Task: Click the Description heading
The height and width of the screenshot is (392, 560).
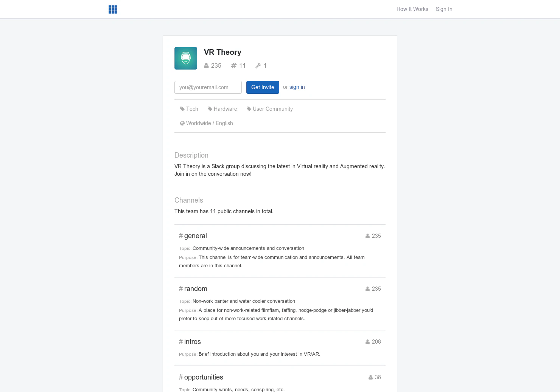Action: 191,155
